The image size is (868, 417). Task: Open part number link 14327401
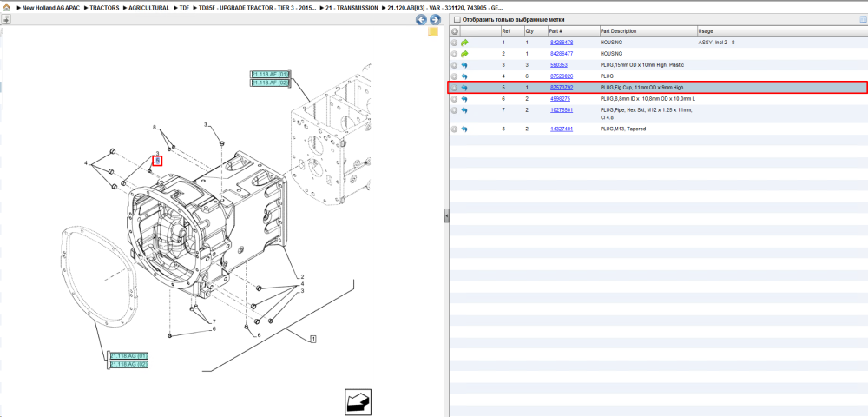pos(562,129)
